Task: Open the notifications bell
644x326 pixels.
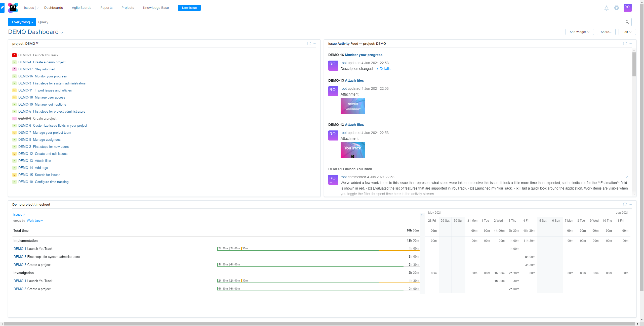Action: click(607, 8)
